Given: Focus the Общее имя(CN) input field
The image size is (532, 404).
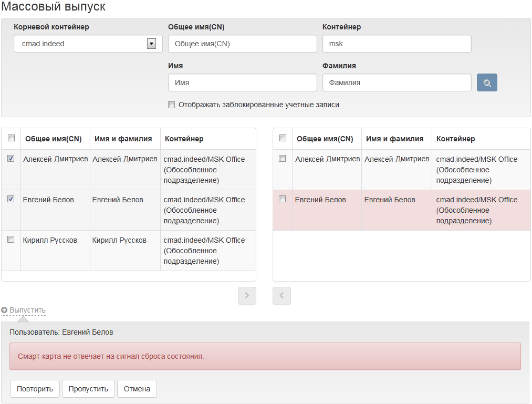Looking at the screenshot, I should pyautogui.click(x=242, y=44).
